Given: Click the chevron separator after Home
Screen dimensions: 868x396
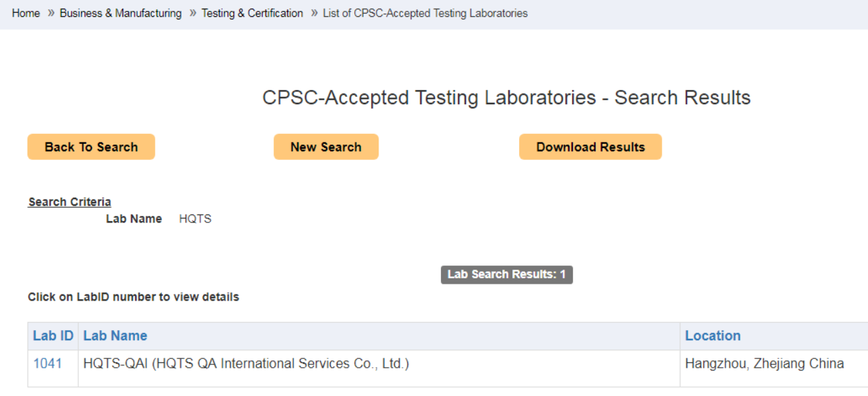Looking at the screenshot, I should coord(50,13).
